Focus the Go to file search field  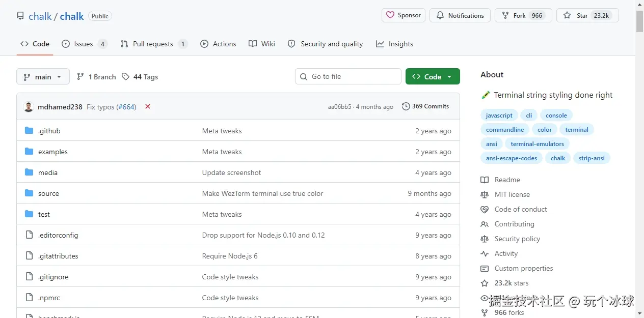tap(348, 76)
